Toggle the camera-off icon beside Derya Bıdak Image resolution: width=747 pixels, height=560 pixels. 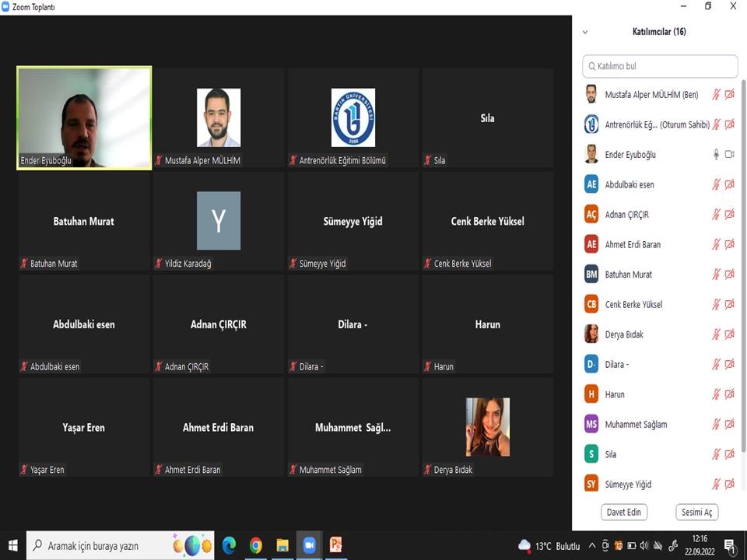tap(729, 334)
